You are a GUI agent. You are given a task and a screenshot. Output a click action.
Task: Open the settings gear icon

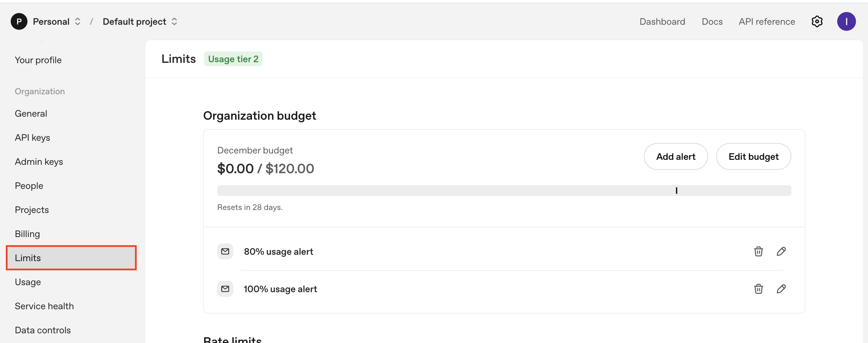pyautogui.click(x=816, y=21)
